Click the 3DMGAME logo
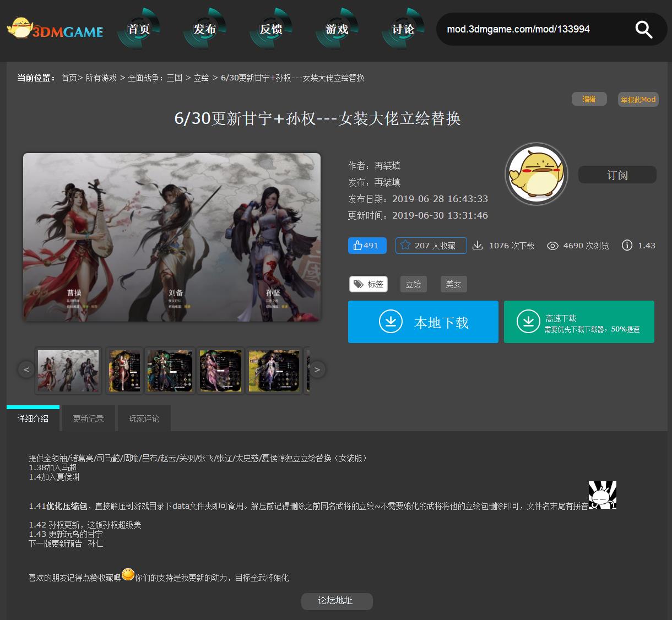Screen dimensions: 672x620 point(55,29)
